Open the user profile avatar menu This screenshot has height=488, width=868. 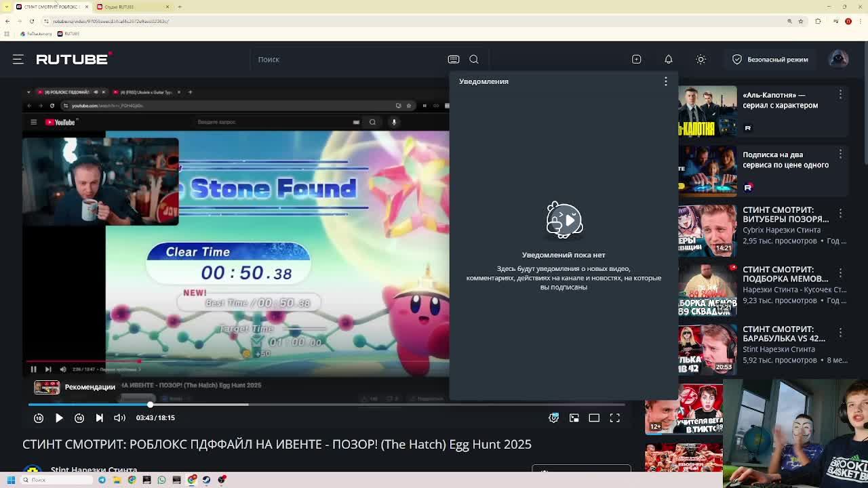pyautogui.click(x=839, y=59)
